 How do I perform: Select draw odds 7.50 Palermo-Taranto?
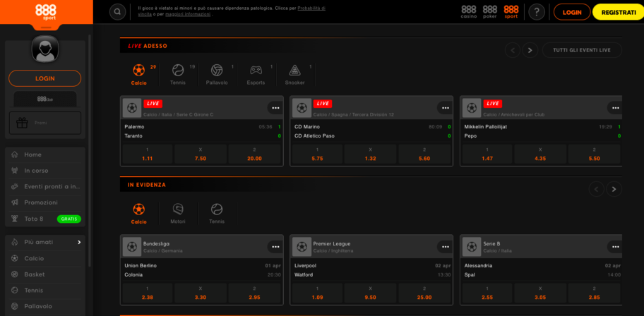(x=201, y=154)
